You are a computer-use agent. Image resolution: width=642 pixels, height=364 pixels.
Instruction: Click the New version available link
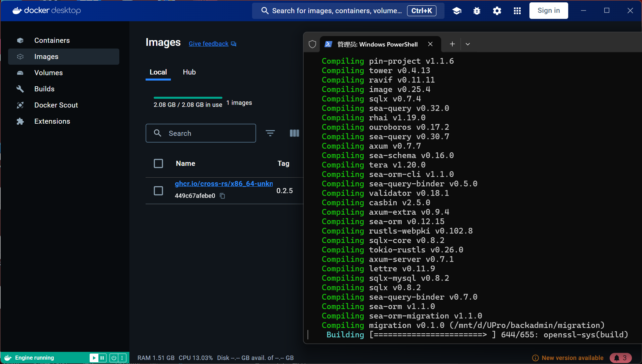pyautogui.click(x=573, y=358)
